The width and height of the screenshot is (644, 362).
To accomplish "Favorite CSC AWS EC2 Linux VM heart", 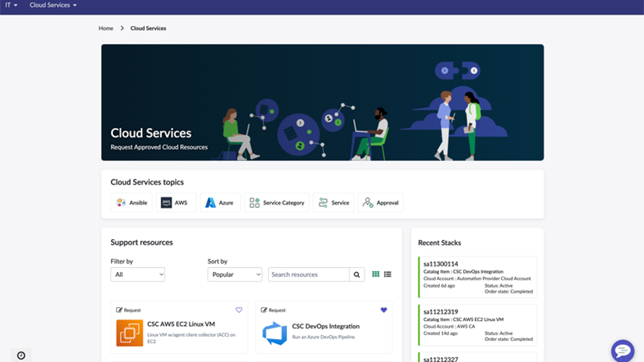I will 239,310.
